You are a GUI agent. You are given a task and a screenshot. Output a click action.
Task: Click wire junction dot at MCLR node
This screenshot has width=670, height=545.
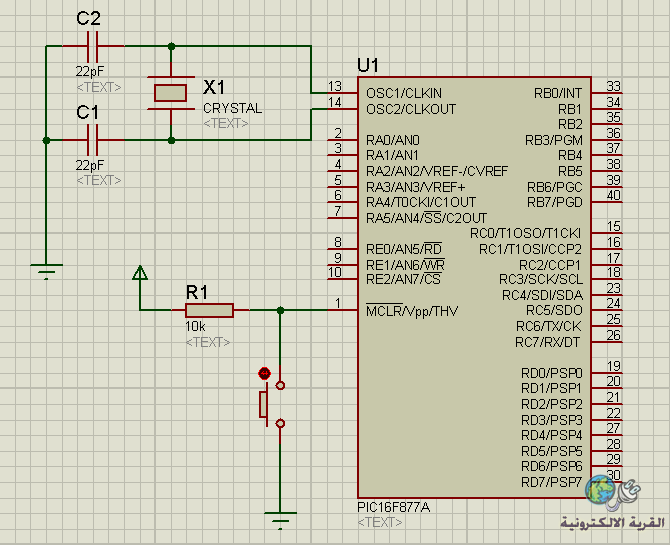pyautogui.click(x=280, y=310)
